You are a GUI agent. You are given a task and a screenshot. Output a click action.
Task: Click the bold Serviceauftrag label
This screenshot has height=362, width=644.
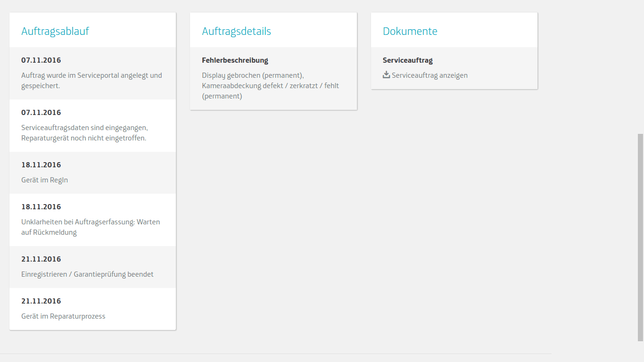coord(408,60)
